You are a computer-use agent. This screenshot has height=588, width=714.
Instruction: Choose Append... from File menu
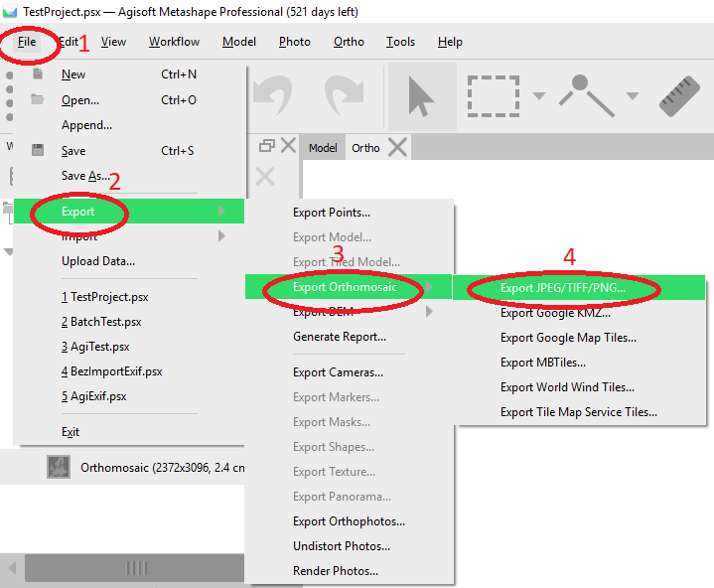[129, 125]
